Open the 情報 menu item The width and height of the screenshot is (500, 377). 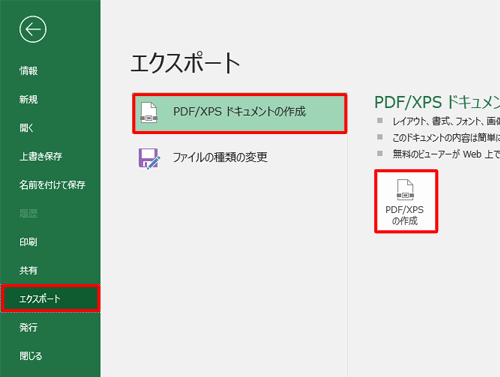[x=28, y=71]
